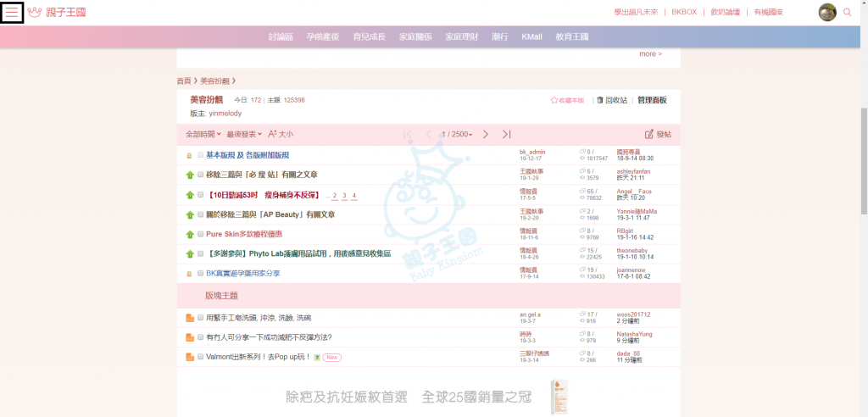This screenshot has height=417, width=868.
Task: Click the moderator name yinmelody
Action: click(x=225, y=113)
